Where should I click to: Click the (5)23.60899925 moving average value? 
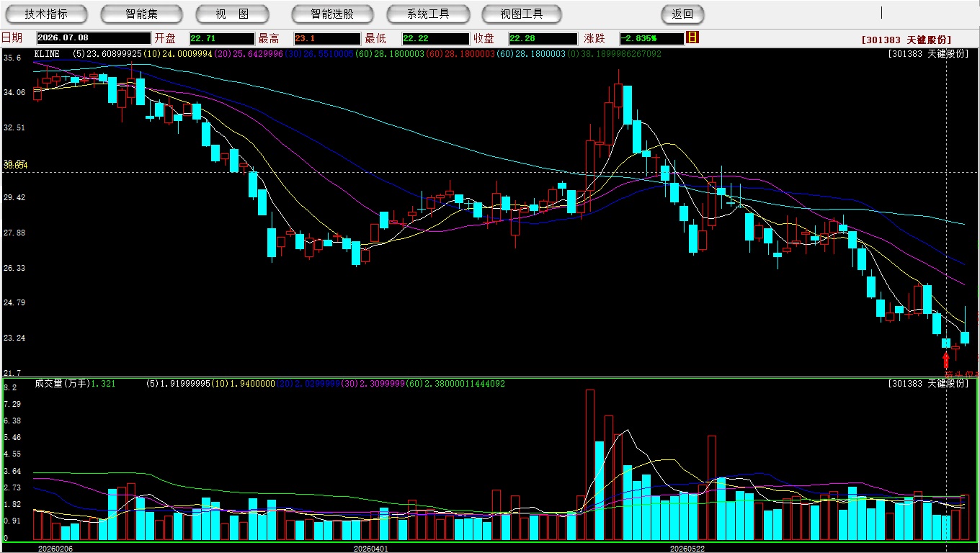(x=107, y=54)
